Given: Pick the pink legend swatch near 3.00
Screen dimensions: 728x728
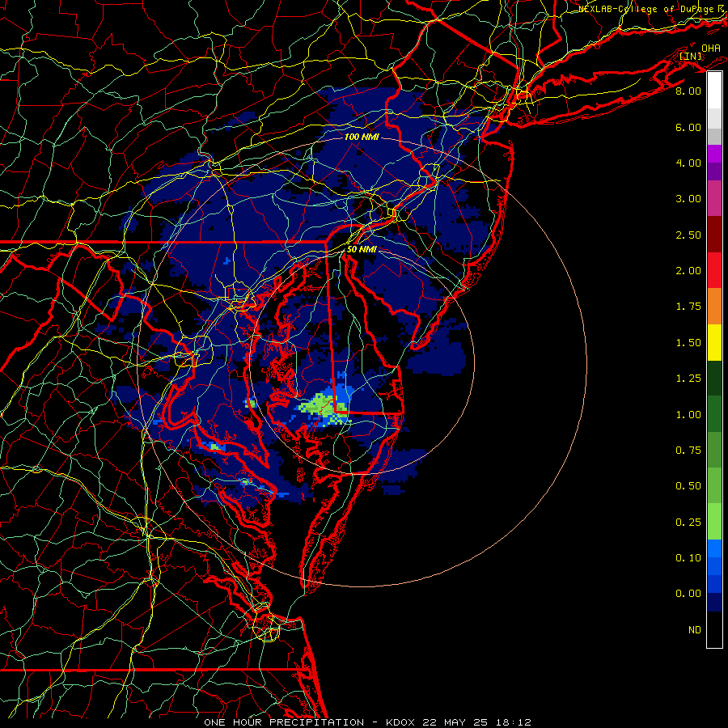Looking at the screenshot, I should [x=714, y=199].
